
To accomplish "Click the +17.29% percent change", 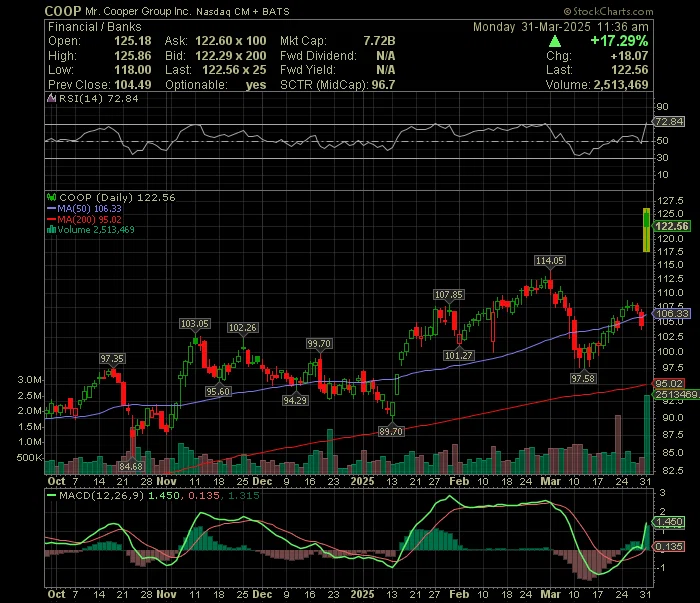I will pyautogui.click(x=619, y=41).
